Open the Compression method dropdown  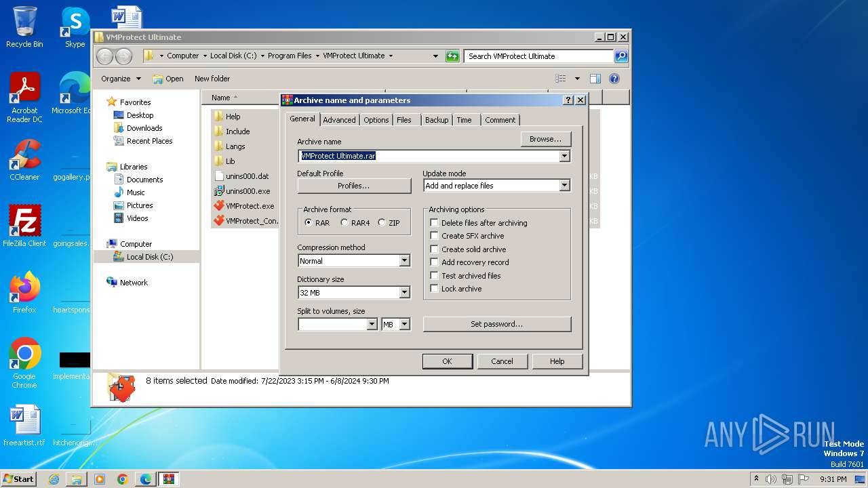click(404, 261)
